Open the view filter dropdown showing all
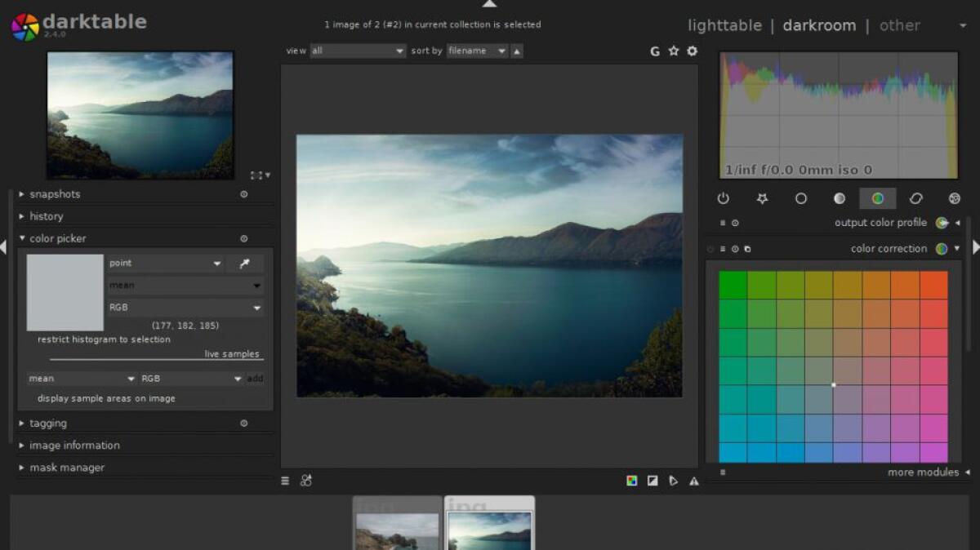Viewport: 980px width, 550px height. pyautogui.click(x=357, y=51)
